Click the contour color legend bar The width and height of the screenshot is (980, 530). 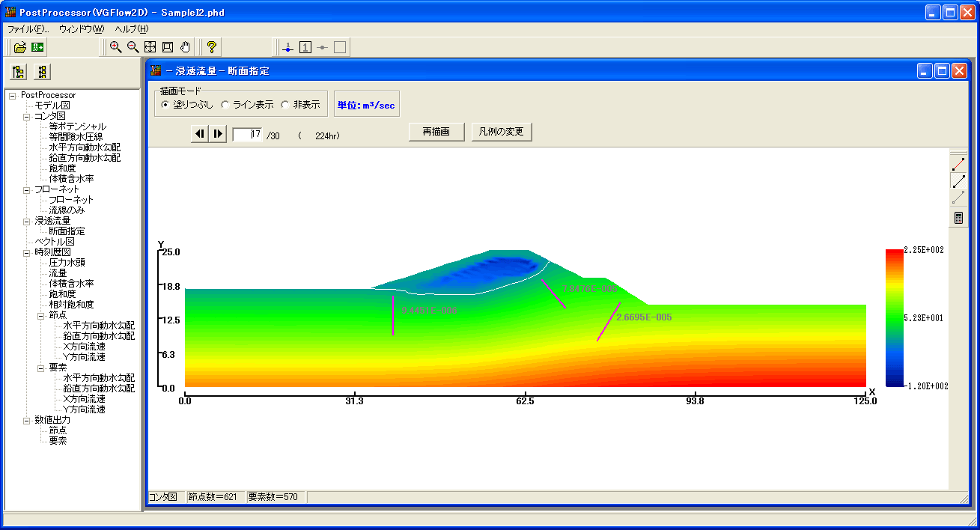pos(895,317)
